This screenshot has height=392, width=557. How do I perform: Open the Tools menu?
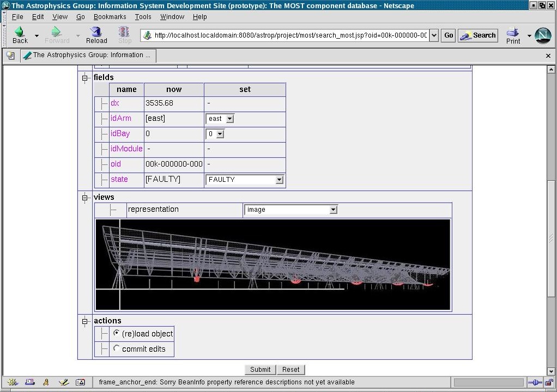coord(143,17)
